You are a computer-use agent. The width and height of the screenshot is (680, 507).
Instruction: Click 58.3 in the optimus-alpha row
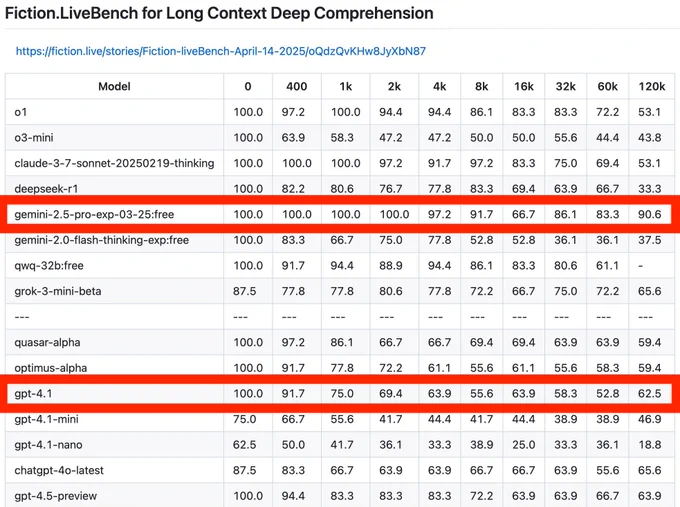point(607,368)
